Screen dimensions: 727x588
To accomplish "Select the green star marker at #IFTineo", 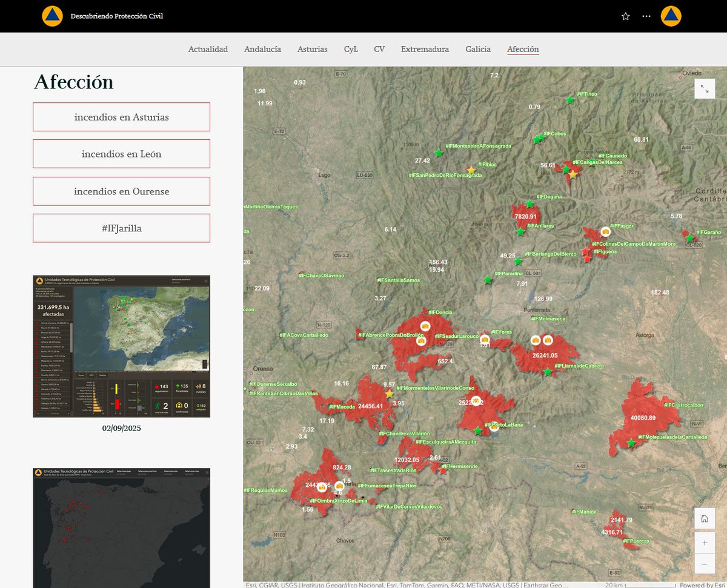I will [x=569, y=100].
